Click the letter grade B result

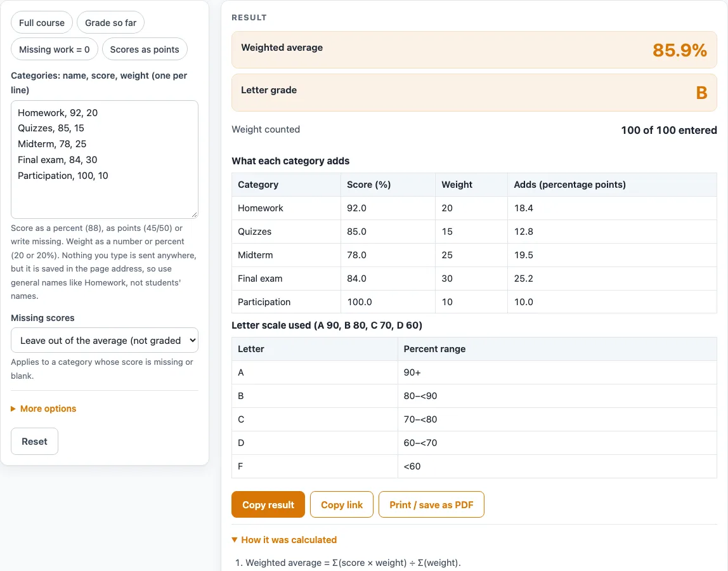701,93
